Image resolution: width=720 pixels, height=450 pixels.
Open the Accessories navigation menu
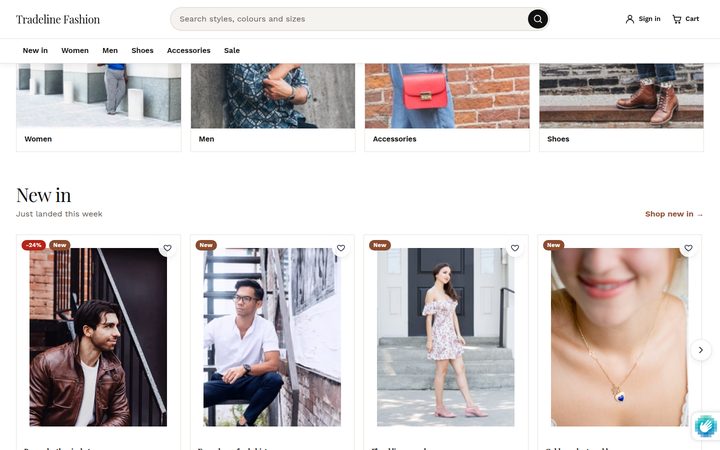pos(189,51)
